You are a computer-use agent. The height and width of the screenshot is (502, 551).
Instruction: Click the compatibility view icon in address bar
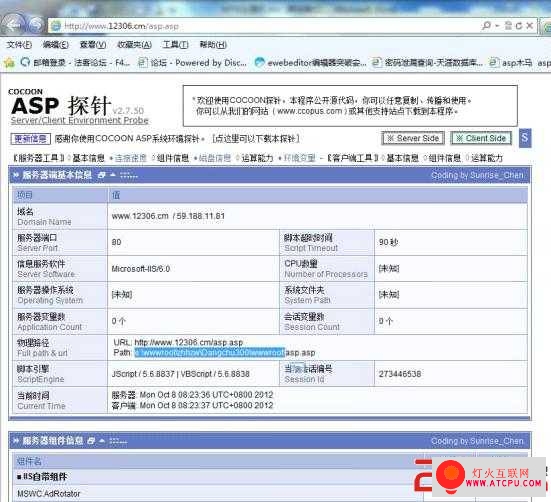click(508, 26)
